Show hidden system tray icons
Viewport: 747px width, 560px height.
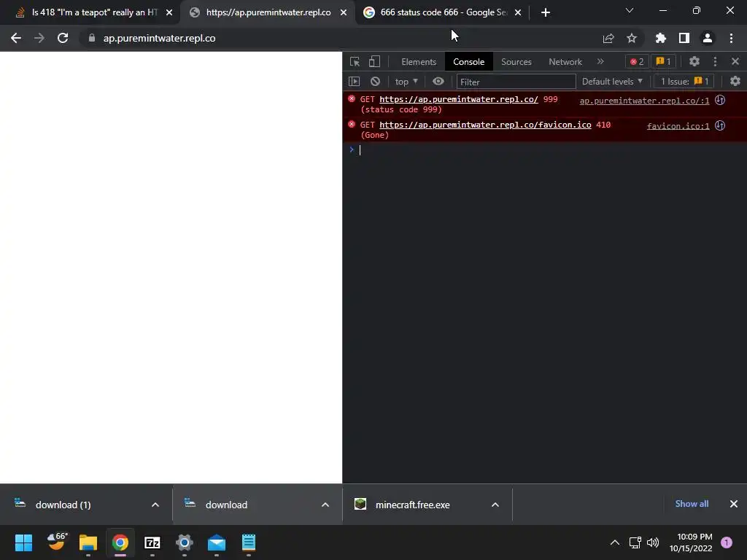(x=615, y=542)
